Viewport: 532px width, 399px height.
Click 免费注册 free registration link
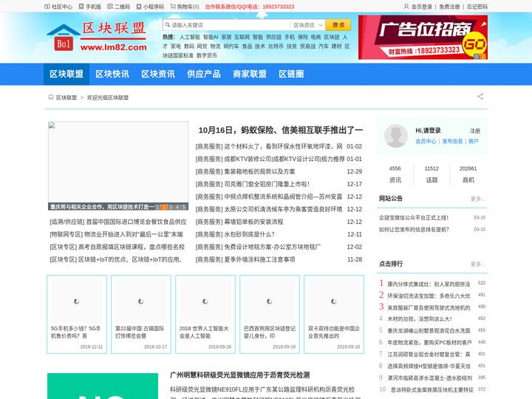[449, 7]
